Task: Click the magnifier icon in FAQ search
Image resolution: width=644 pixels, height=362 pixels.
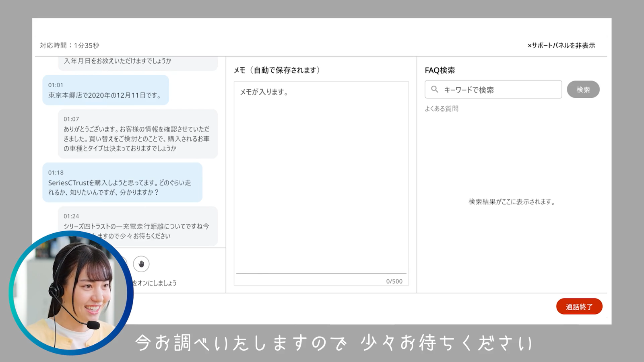Action: click(435, 89)
